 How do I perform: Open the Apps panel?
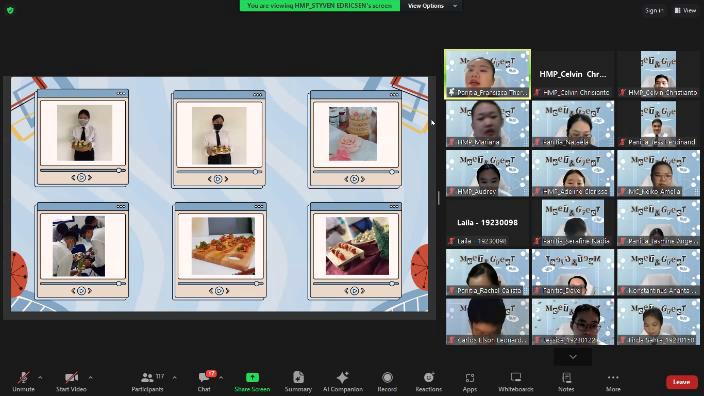(470, 382)
